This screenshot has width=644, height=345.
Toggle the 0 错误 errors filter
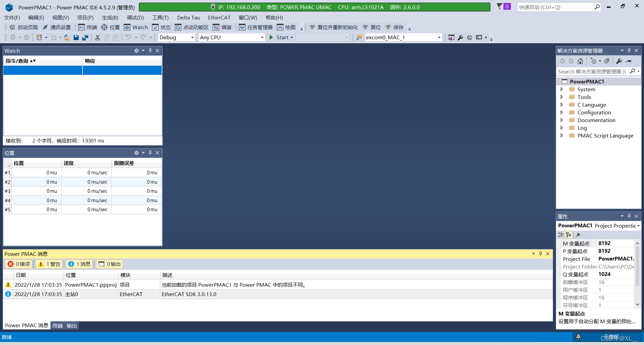[19, 264]
